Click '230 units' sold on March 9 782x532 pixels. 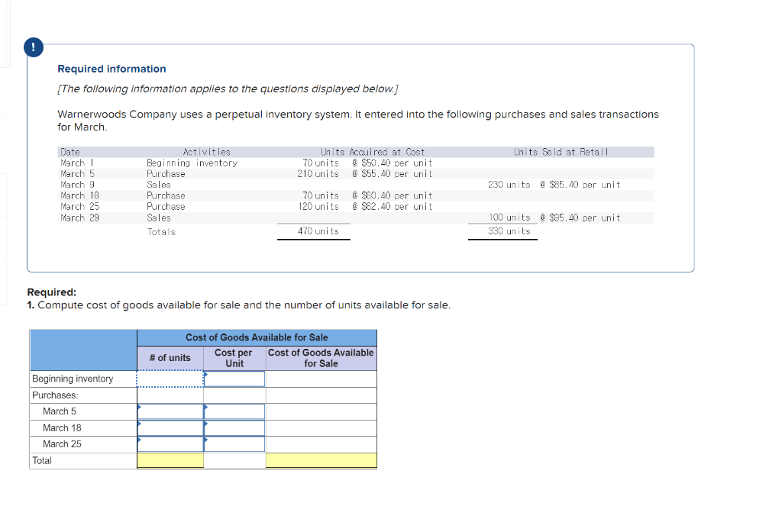click(509, 185)
